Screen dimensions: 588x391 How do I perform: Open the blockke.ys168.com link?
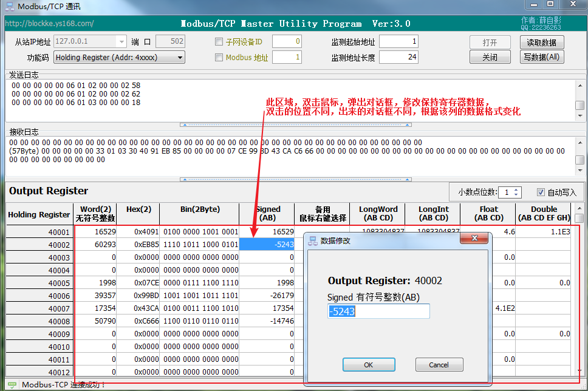coord(49,24)
